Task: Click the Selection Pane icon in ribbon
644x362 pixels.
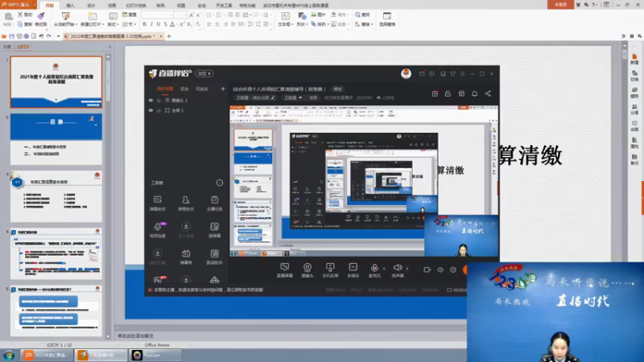Action: tap(387, 15)
